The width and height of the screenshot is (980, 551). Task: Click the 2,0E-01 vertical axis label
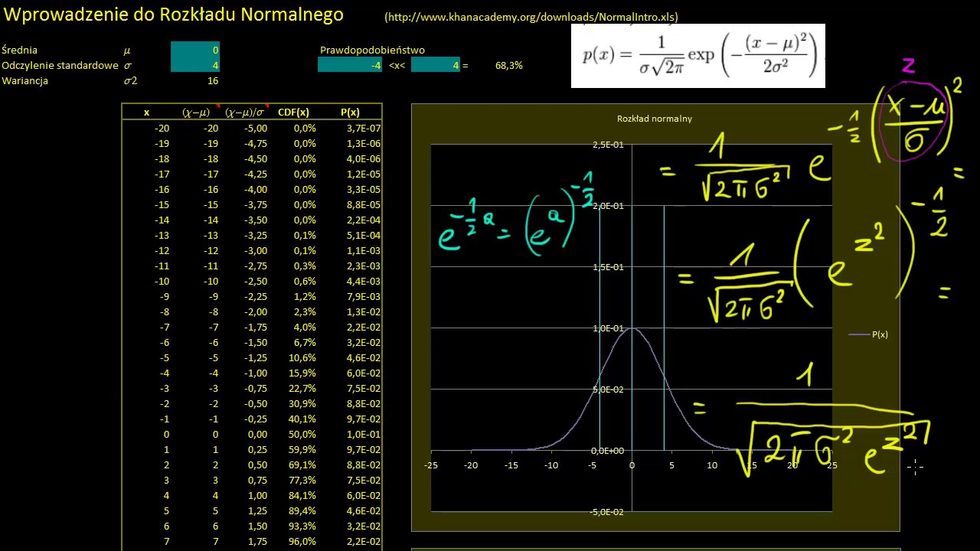point(607,206)
